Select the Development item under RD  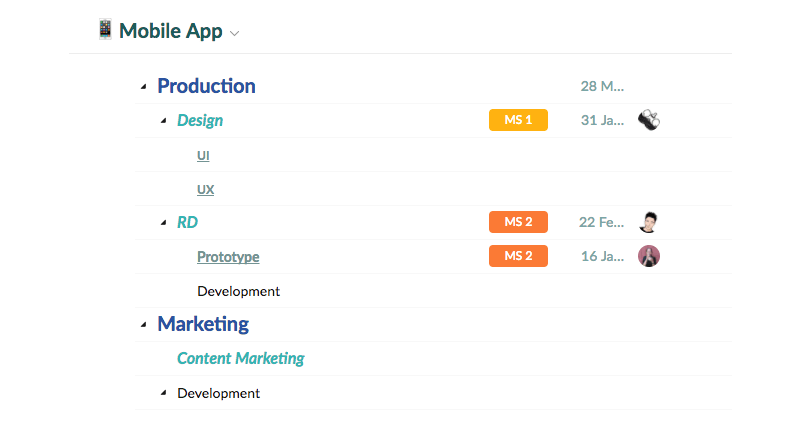(239, 291)
